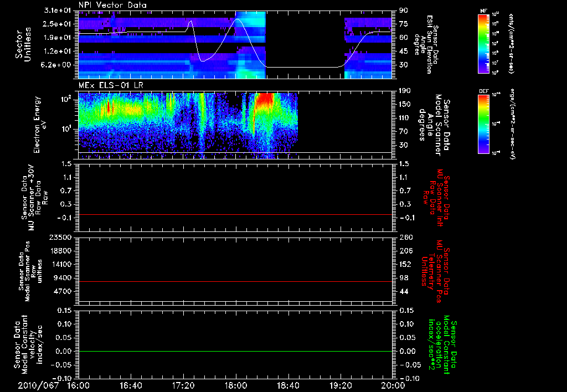Screen dimensions: 567x392
Task: Click the 'NPI Vector Data' panel title
Action: coord(112,5)
